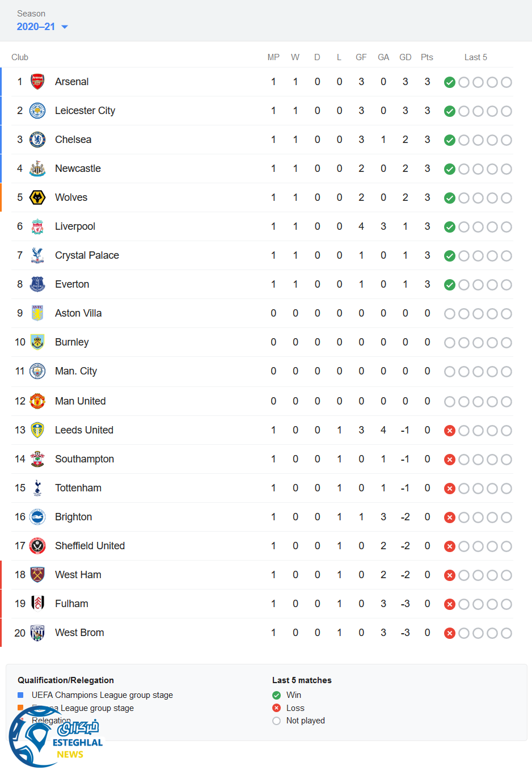Click the West Ham badge icon
532x783 pixels.
(x=37, y=575)
